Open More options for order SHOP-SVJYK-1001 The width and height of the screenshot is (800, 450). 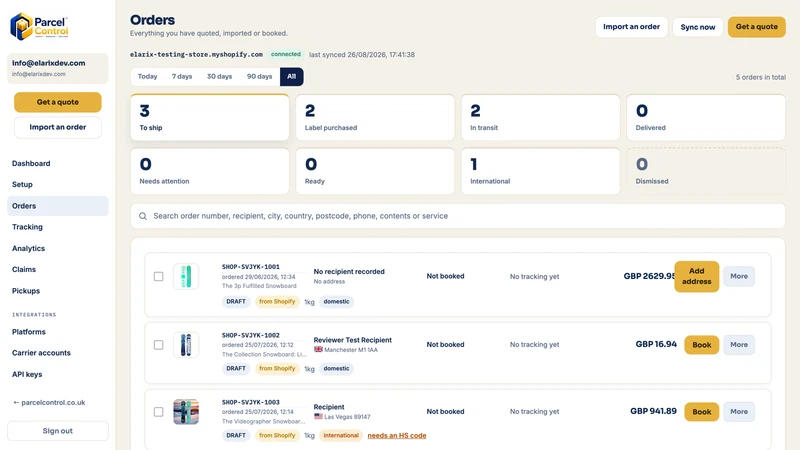[x=739, y=276]
